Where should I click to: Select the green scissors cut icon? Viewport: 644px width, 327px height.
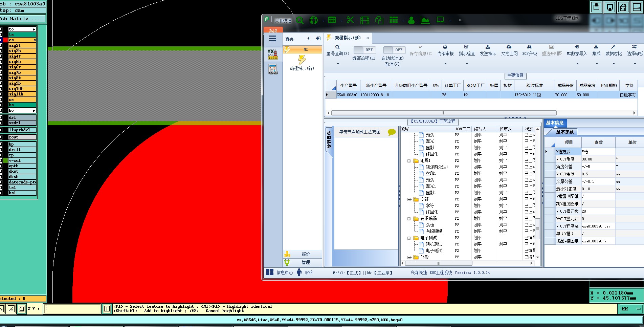point(350,20)
